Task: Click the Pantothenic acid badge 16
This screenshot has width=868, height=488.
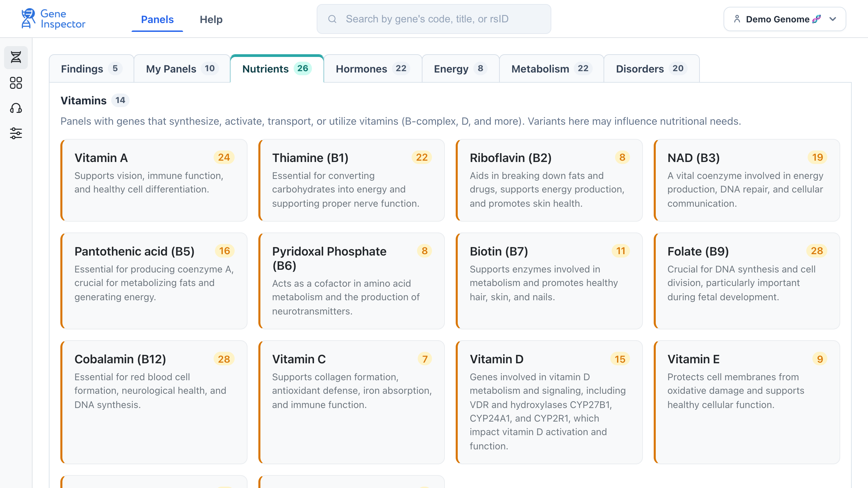Action: tap(224, 251)
